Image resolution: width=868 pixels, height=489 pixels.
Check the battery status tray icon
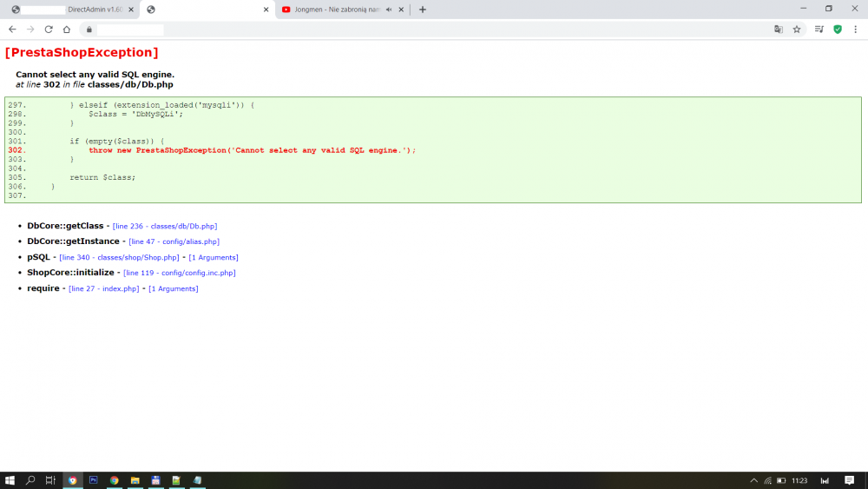(781, 480)
